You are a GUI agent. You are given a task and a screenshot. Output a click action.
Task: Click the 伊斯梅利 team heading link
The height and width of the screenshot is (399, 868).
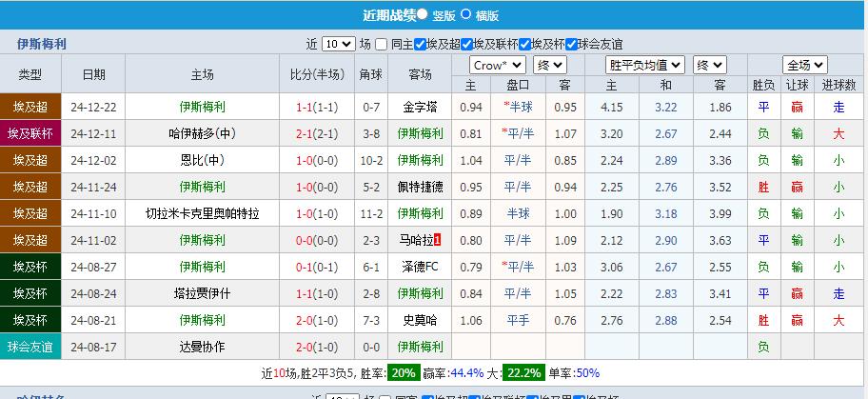click(42, 44)
